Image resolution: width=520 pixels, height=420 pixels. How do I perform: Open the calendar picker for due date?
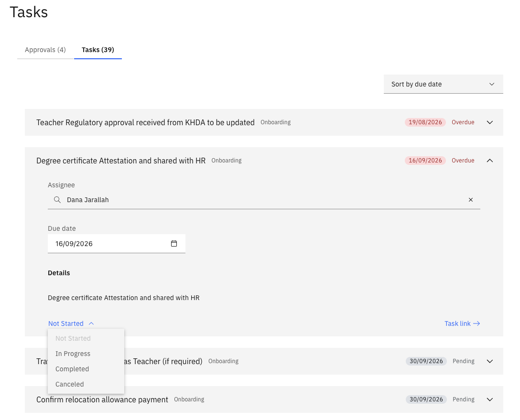click(x=174, y=244)
